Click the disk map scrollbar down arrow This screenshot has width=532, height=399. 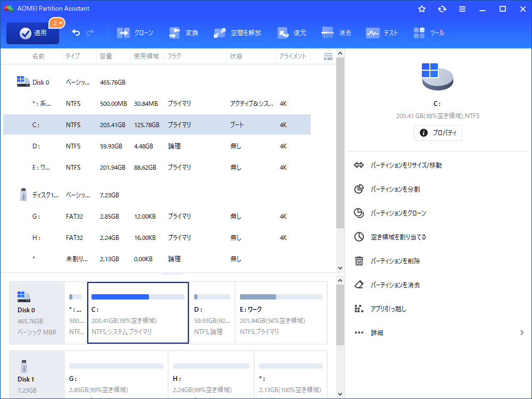click(x=340, y=394)
